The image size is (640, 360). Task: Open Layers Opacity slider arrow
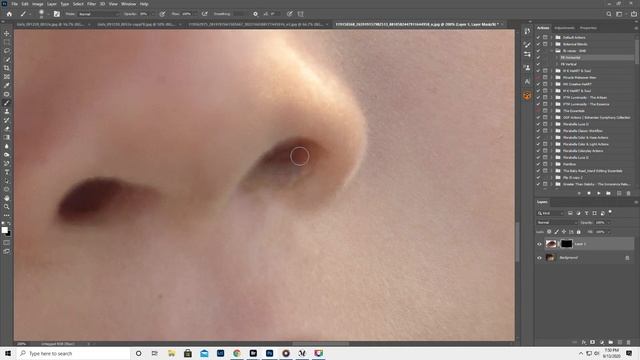click(x=609, y=222)
